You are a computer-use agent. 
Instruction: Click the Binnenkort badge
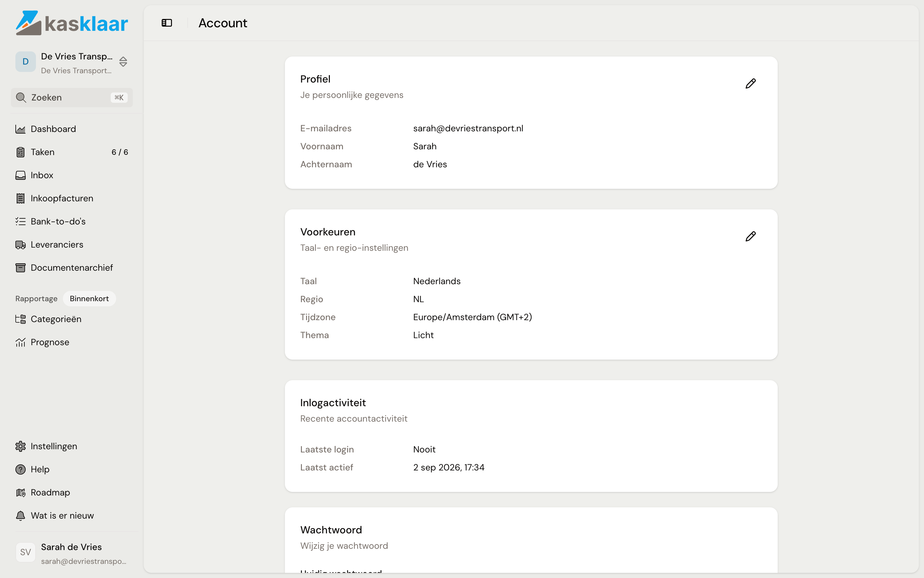[x=89, y=299]
